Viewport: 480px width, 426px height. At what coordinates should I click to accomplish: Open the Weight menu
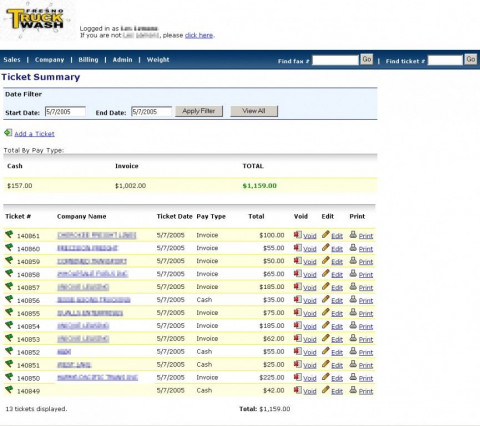[158, 60]
